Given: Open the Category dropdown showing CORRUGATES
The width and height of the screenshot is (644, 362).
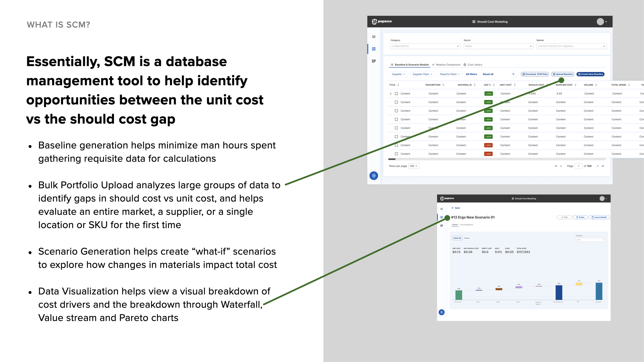Looking at the screenshot, I should [425, 46].
